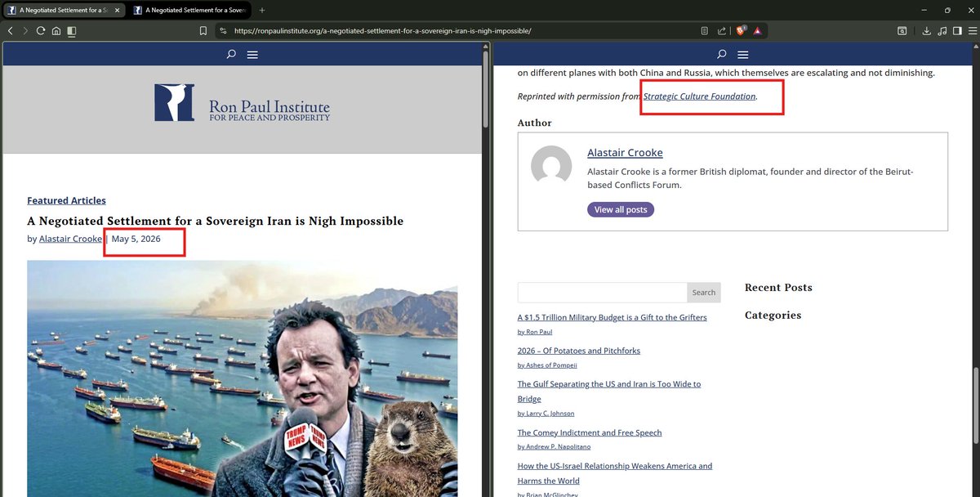Viewport: 980px width, 497px height.
Task: Open the downloads icon in toolbar
Action: tap(927, 31)
